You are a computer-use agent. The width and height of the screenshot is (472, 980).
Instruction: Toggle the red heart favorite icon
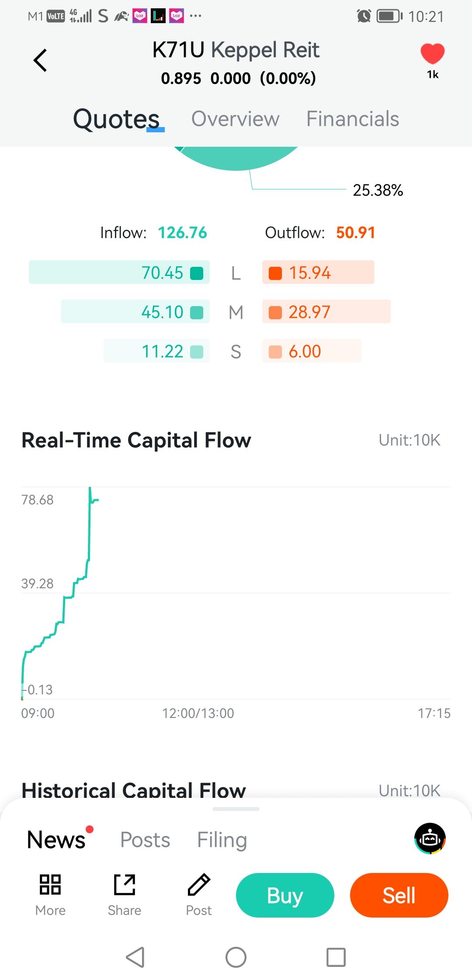click(432, 54)
